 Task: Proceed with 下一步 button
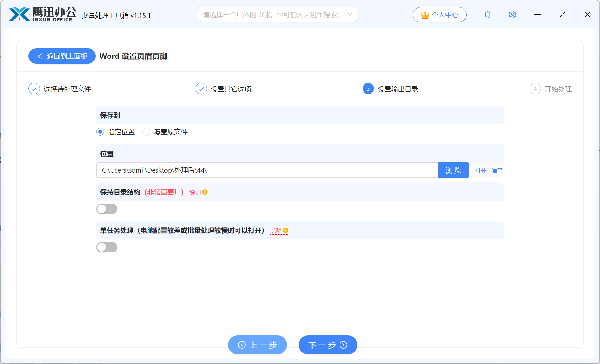coord(328,345)
